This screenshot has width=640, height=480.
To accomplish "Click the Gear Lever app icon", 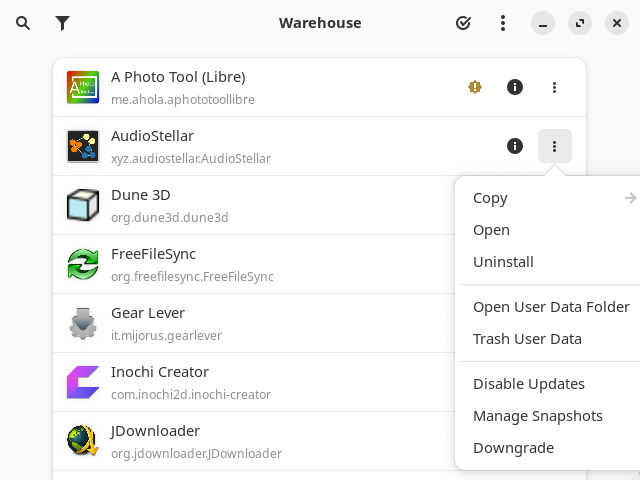I will [83, 323].
